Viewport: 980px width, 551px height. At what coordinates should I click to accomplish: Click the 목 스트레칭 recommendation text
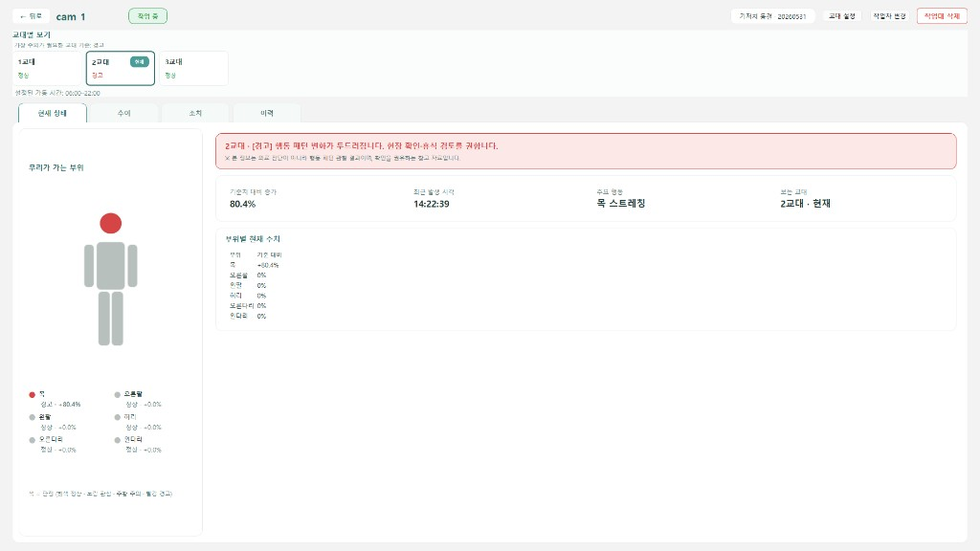point(620,204)
